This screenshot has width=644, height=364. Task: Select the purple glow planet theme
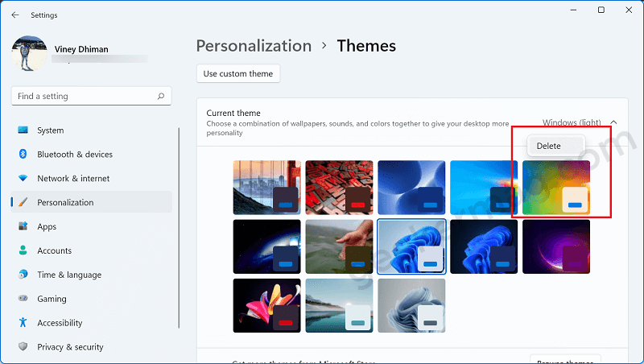(556, 246)
